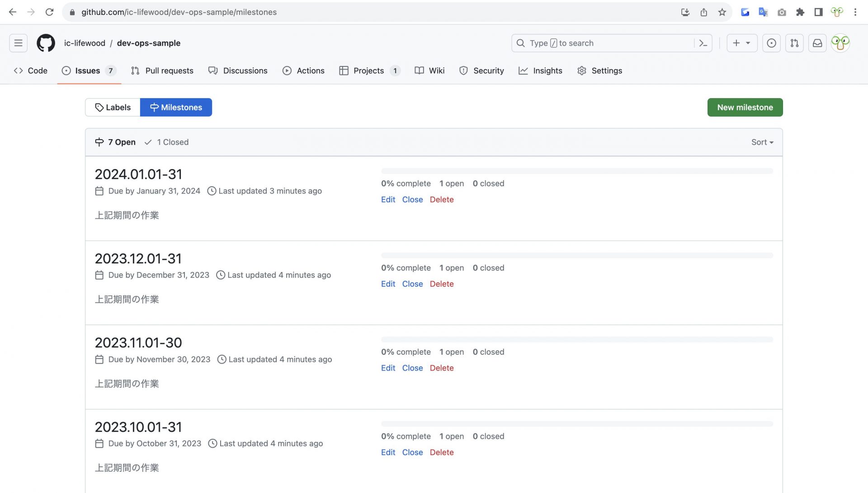Screen dimensions: 868x493
Task: Bookmark this page with the star icon
Action: pos(722,12)
